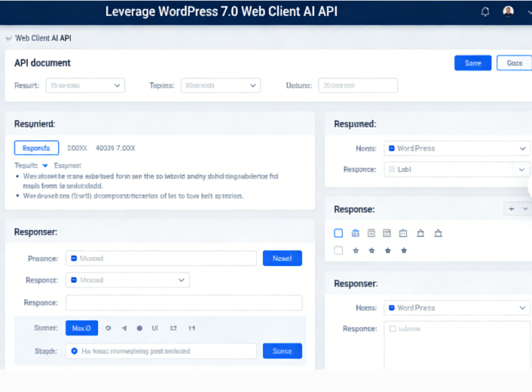Tick the blue checkbox beside the Response icons

338,233
